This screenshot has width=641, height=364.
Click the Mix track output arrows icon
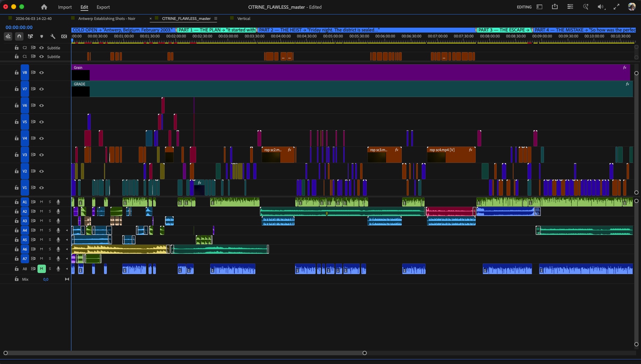point(67,279)
